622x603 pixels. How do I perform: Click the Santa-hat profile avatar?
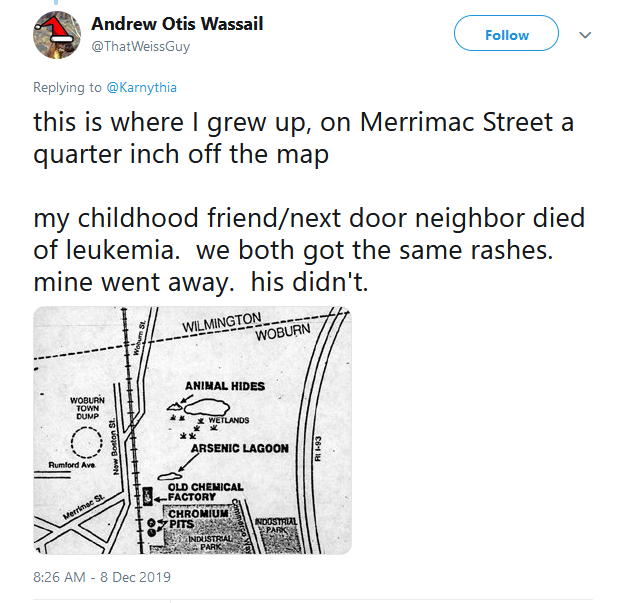click(x=58, y=33)
